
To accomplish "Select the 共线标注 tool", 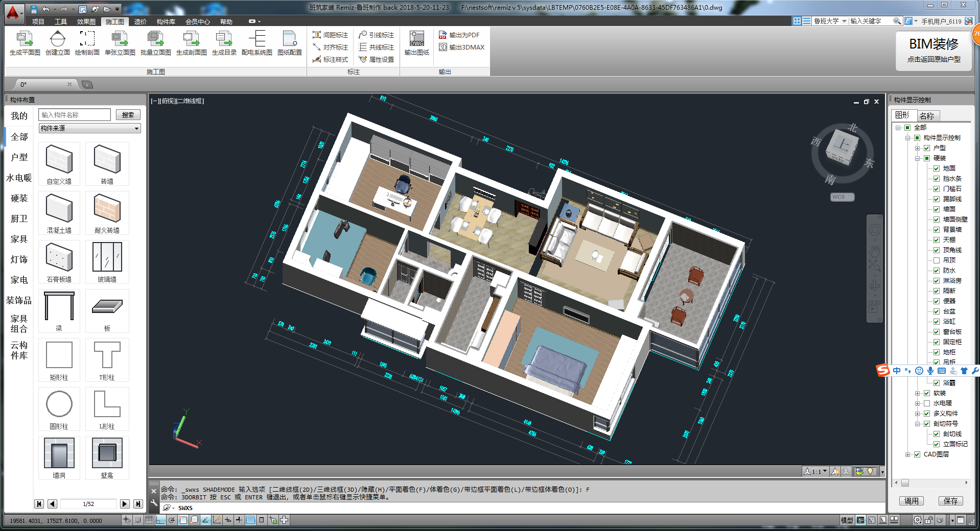I will (x=376, y=47).
